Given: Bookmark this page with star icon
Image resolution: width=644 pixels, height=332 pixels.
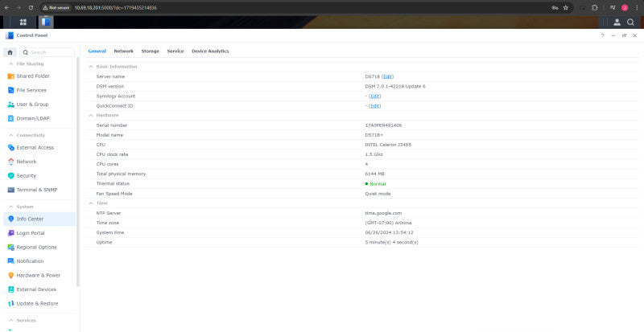Looking at the screenshot, I should (566, 8).
